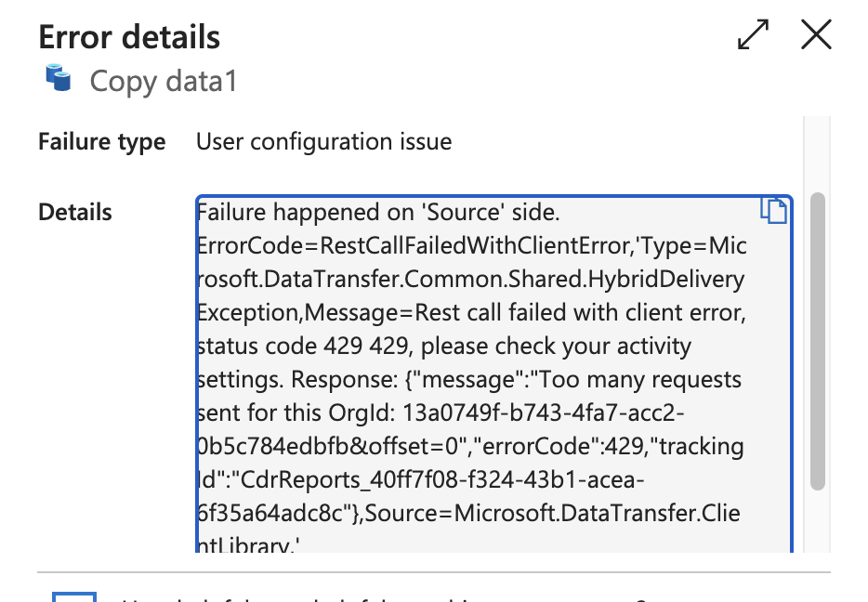Click the 'Too many requests' response text
This screenshot has width=868, height=602.
click(640, 380)
